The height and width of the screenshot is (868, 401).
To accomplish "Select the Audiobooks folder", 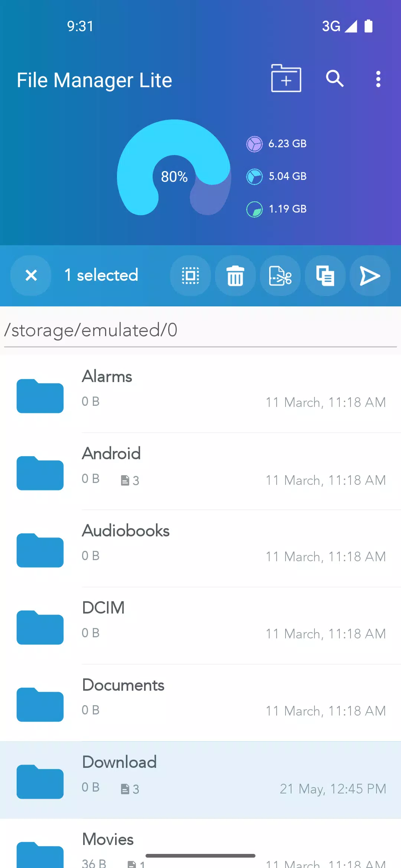I will click(200, 548).
